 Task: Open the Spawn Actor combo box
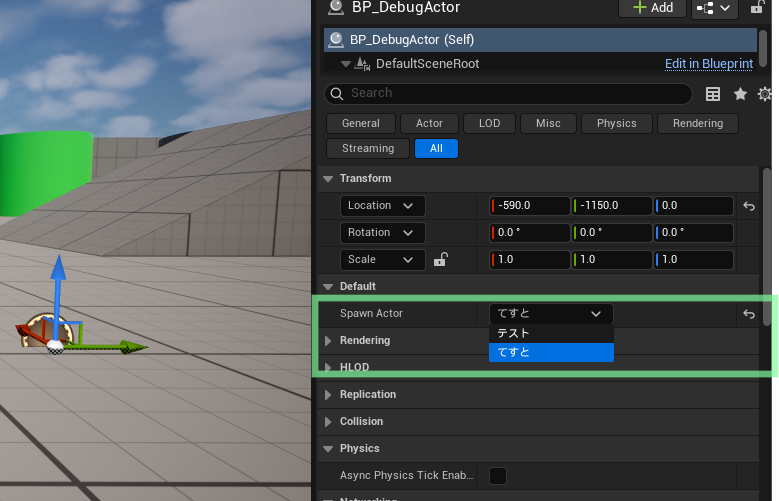click(551, 314)
